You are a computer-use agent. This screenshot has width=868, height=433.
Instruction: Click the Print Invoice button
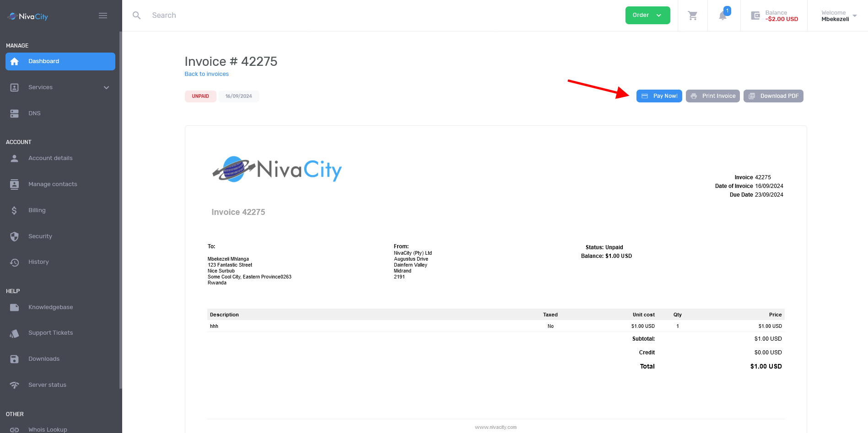[713, 96]
